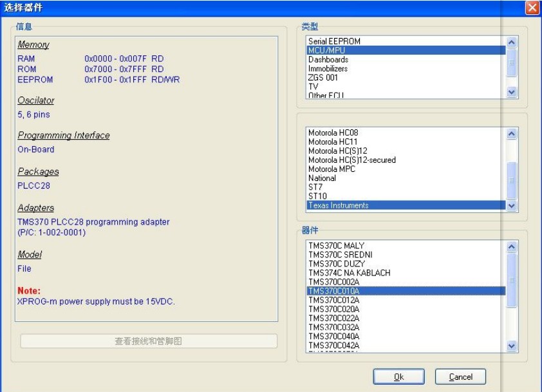The width and height of the screenshot is (542, 392).
Task: Click the manufacturer list scrollbar thumb
Action: (x=512, y=180)
